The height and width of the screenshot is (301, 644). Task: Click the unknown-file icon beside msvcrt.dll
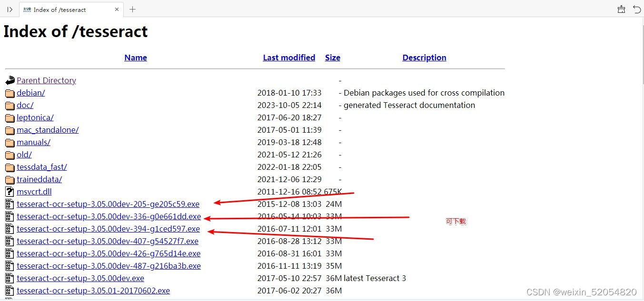[x=10, y=192]
